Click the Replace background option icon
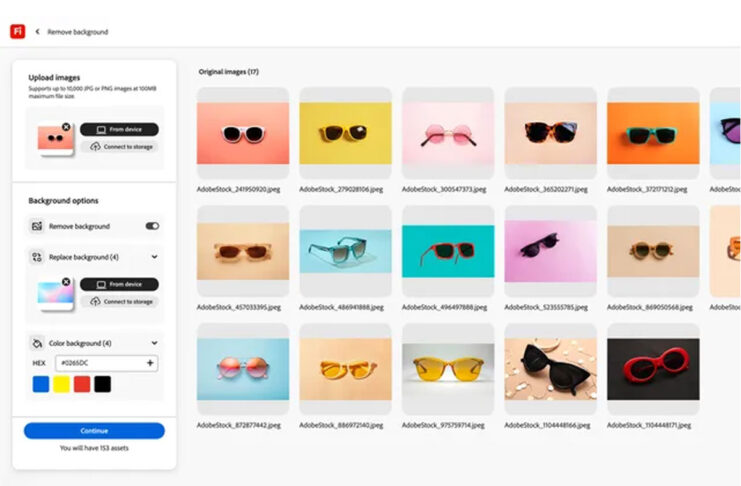 click(x=37, y=257)
